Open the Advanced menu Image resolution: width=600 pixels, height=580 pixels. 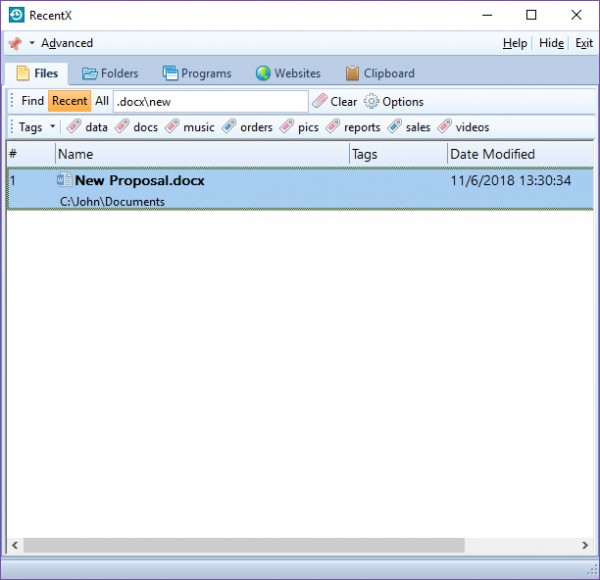(67, 43)
